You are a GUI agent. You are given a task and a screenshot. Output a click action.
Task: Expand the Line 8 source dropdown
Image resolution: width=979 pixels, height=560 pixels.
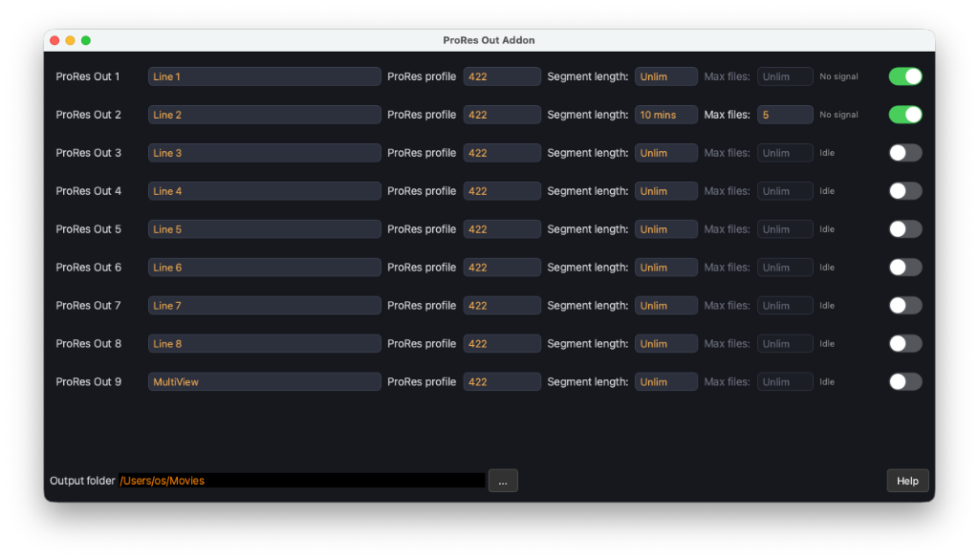[264, 343]
